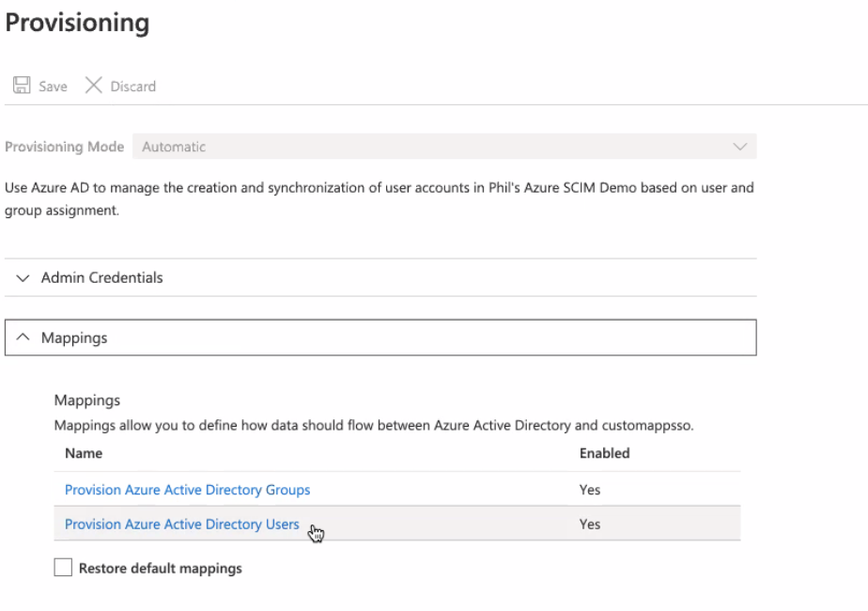Click the Restore default mappings label
This screenshot has width=868, height=611.
(160, 568)
